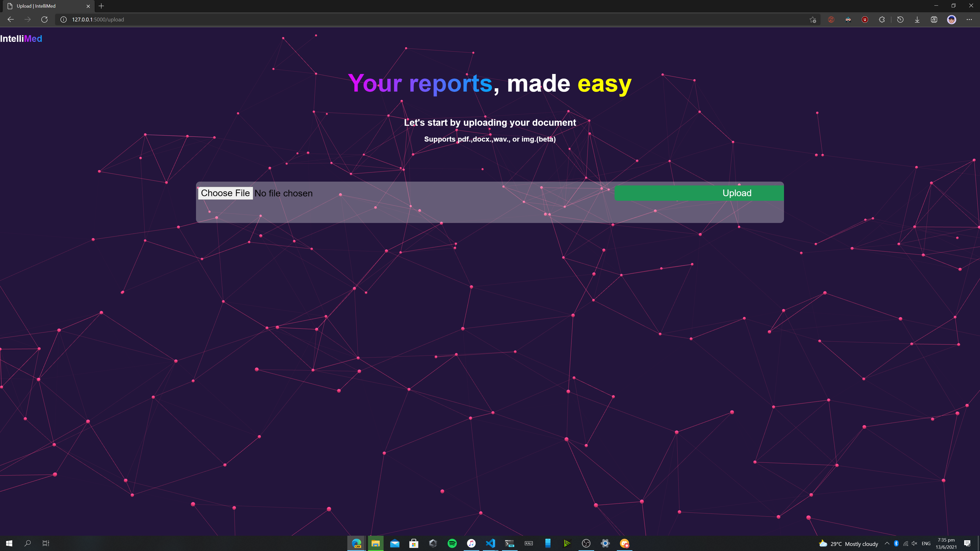This screenshot has height=551, width=980.
Task: Open Spotify from the taskbar
Action: [x=452, y=543]
